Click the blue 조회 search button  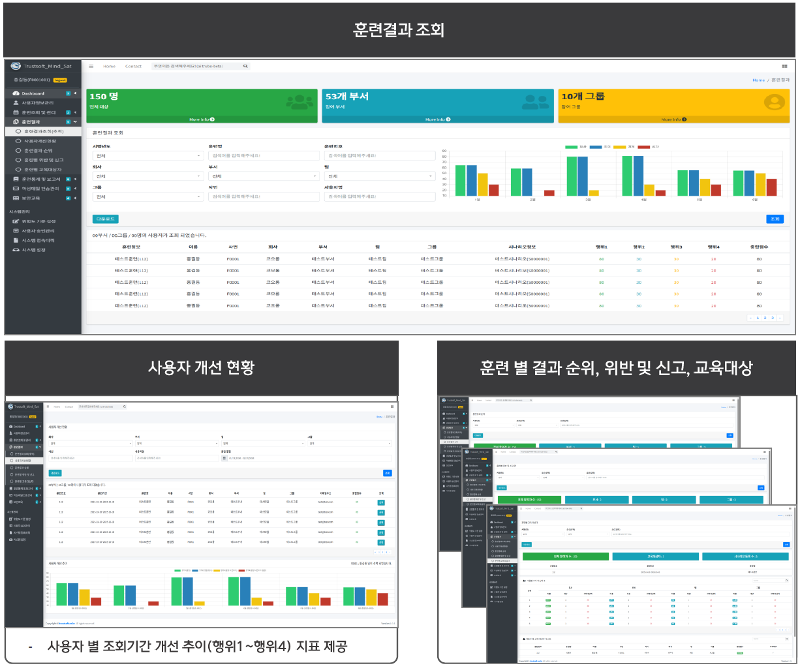pyautogui.click(x=775, y=219)
